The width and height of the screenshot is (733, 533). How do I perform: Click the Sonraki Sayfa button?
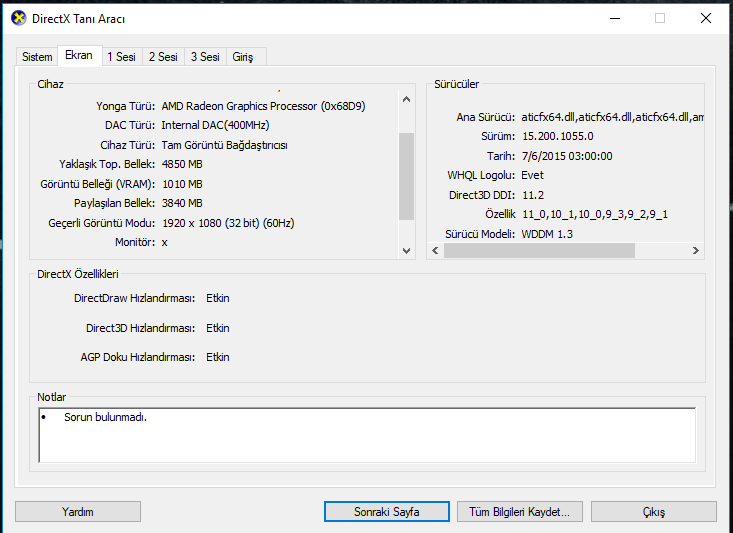pyautogui.click(x=387, y=511)
